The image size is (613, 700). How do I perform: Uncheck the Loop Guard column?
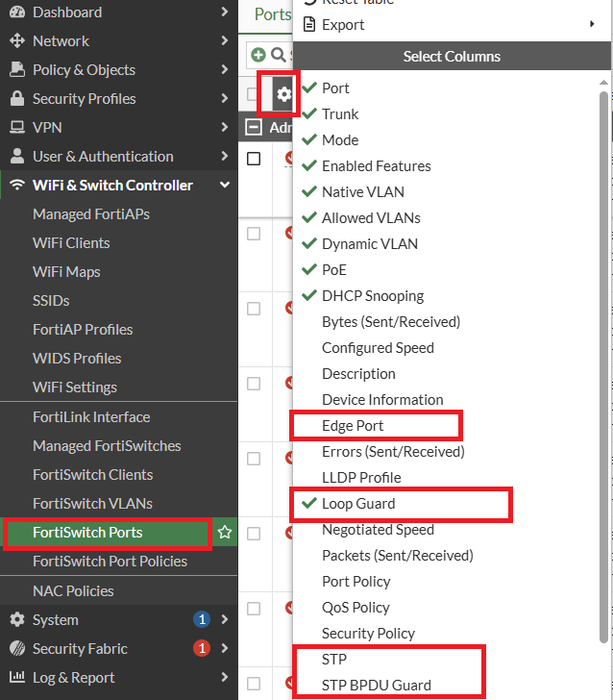[357, 503]
